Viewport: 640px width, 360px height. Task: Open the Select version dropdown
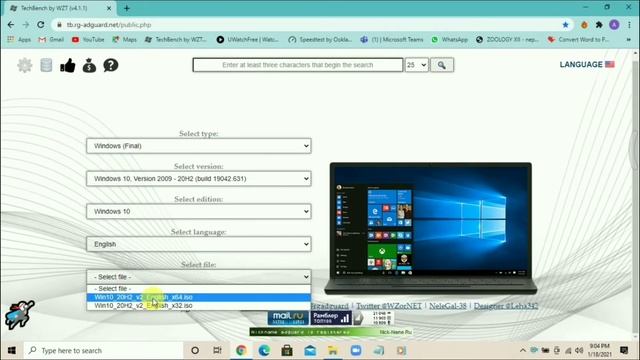(x=199, y=178)
